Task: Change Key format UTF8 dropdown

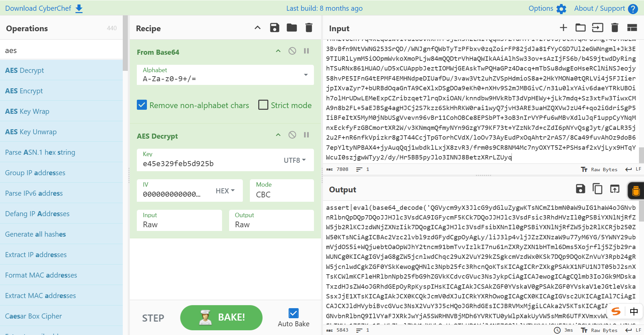Action: [294, 160]
